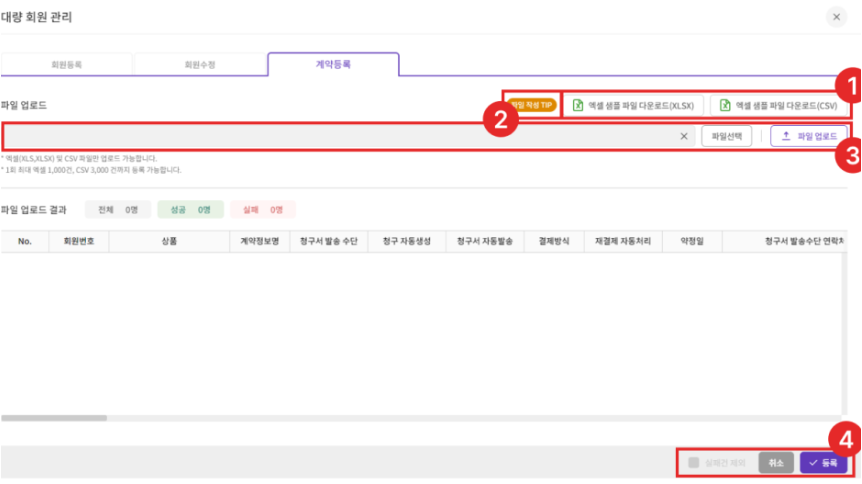Click the vertical scrollbar of results table
The image size is (862, 484).
[x=844, y=333]
